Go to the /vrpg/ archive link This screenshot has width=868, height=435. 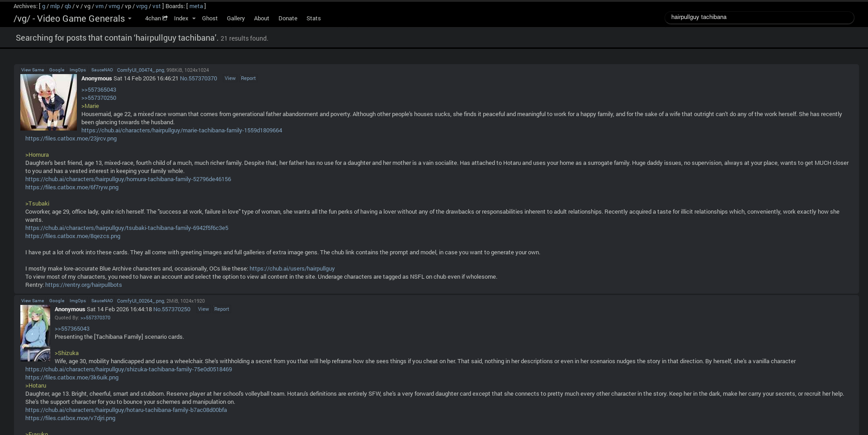tap(142, 6)
